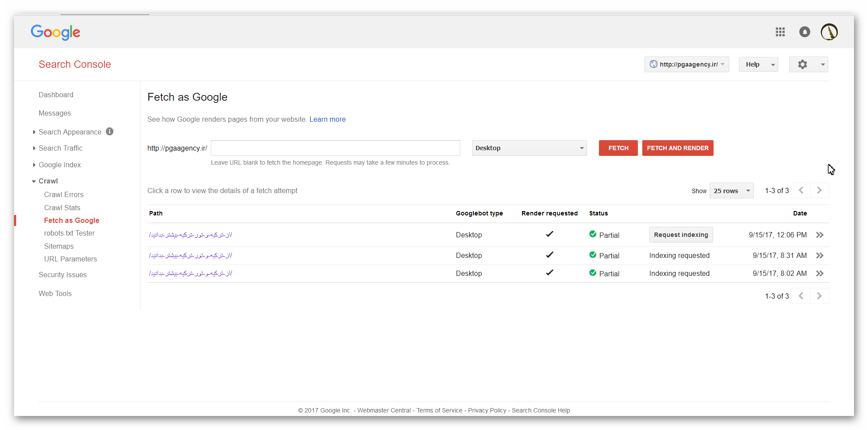Open the Google apps grid
This screenshot has width=868, height=430.
tap(780, 32)
